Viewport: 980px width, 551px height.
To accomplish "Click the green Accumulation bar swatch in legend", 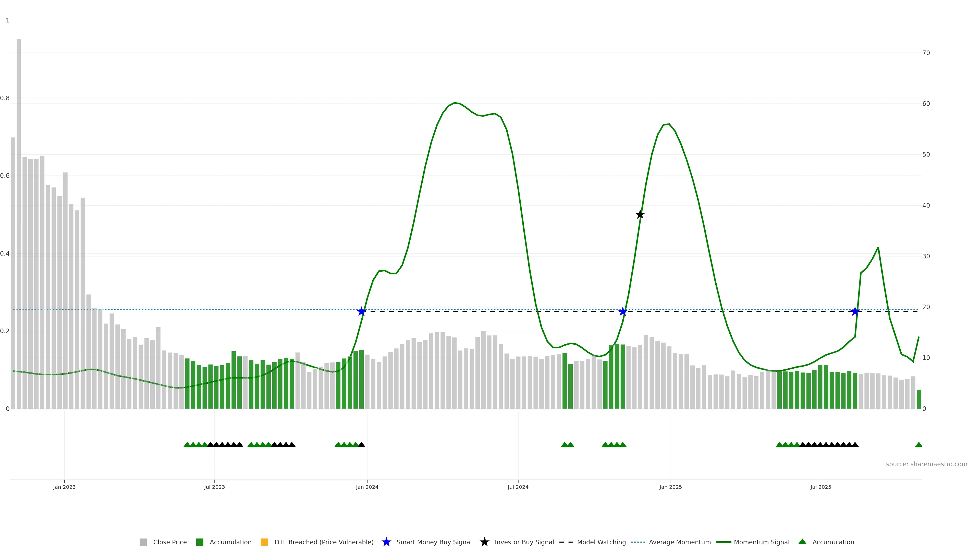I will tap(200, 542).
